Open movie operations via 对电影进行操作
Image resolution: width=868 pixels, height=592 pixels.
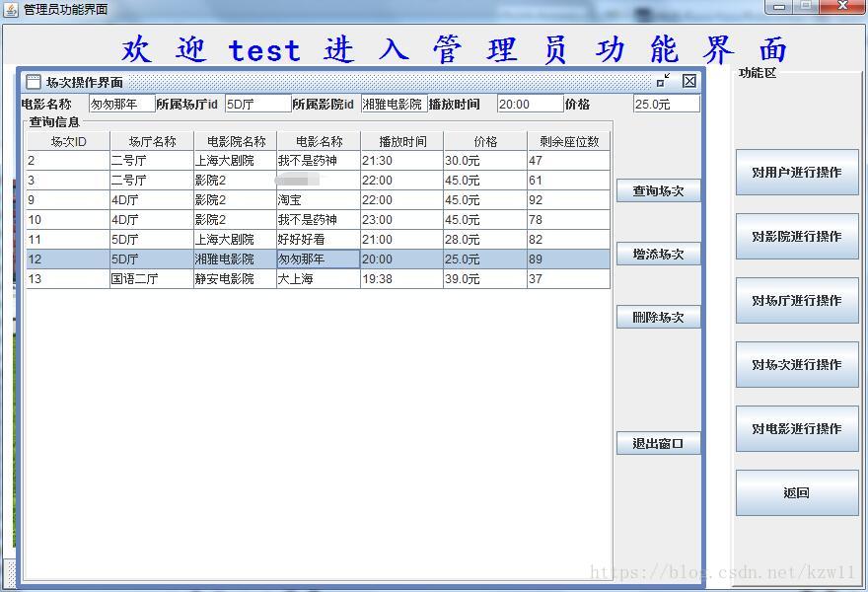[x=796, y=429]
